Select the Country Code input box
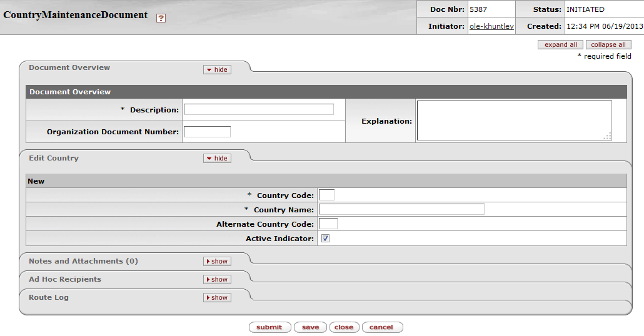 [x=326, y=195]
